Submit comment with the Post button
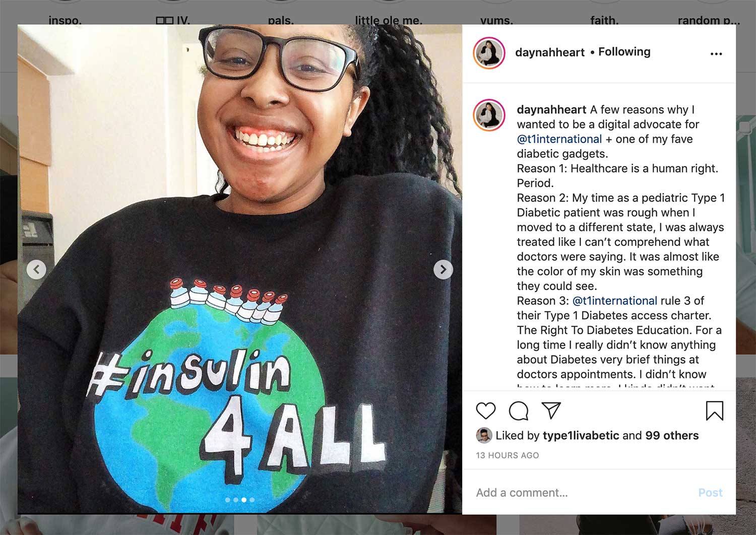The image size is (756, 535). [x=710, y=493]
